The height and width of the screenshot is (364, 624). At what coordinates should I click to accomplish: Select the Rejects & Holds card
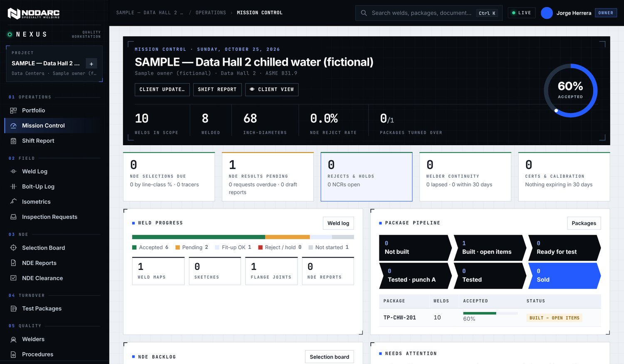click(x=366, y=177)
